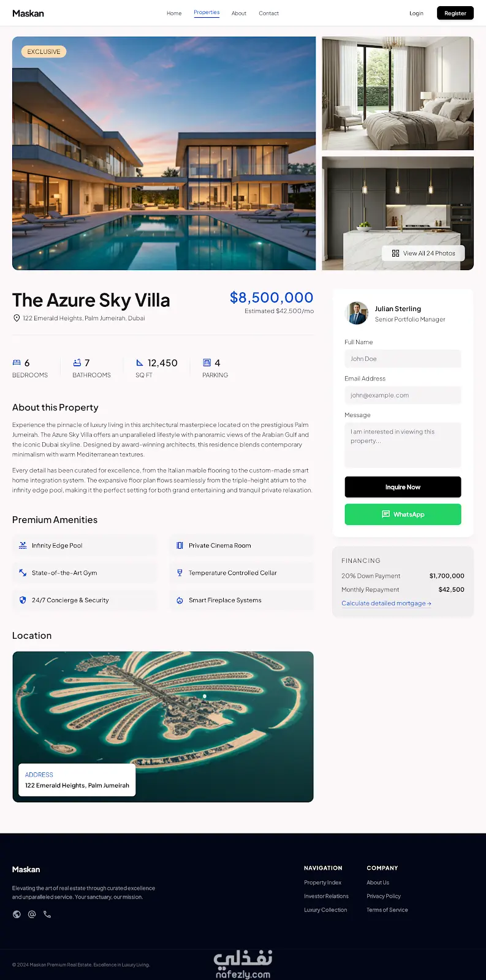Screen dimensions: 486x980
Task: Click the State-of-the-Art Gym amenity icon
Action: 23,573
